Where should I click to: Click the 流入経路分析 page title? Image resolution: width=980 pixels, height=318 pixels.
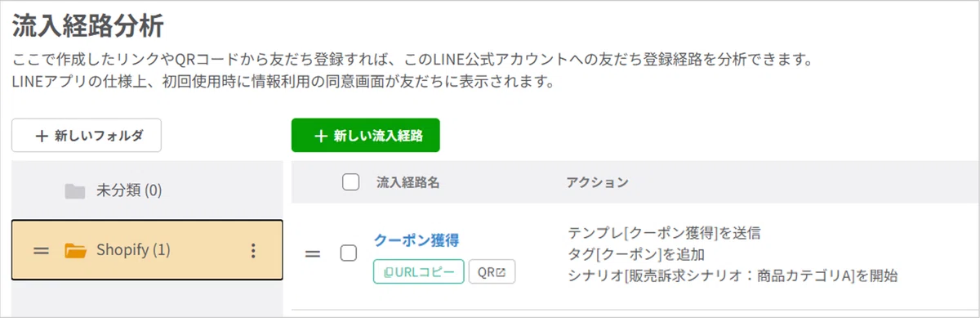click(x=88, y=26)
